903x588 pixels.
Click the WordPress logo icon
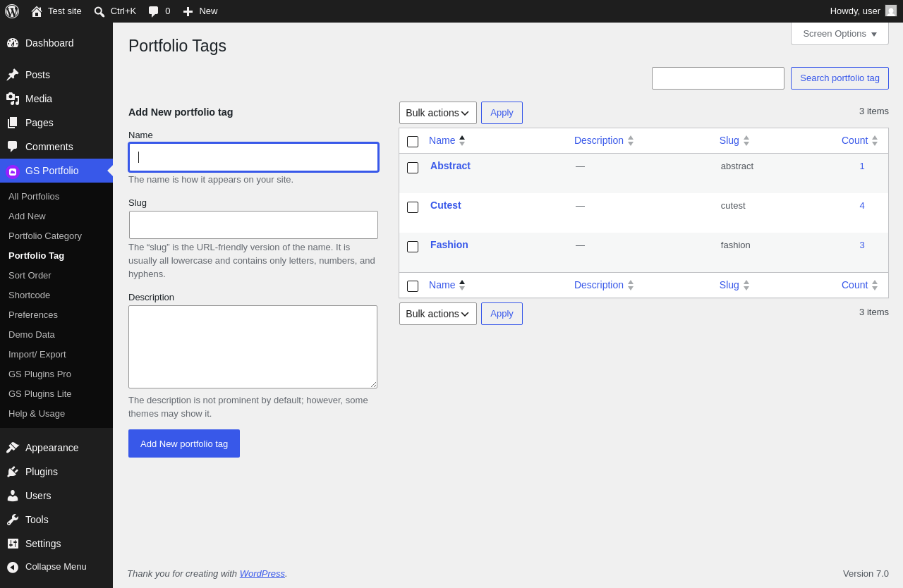(x=12, y=11)
